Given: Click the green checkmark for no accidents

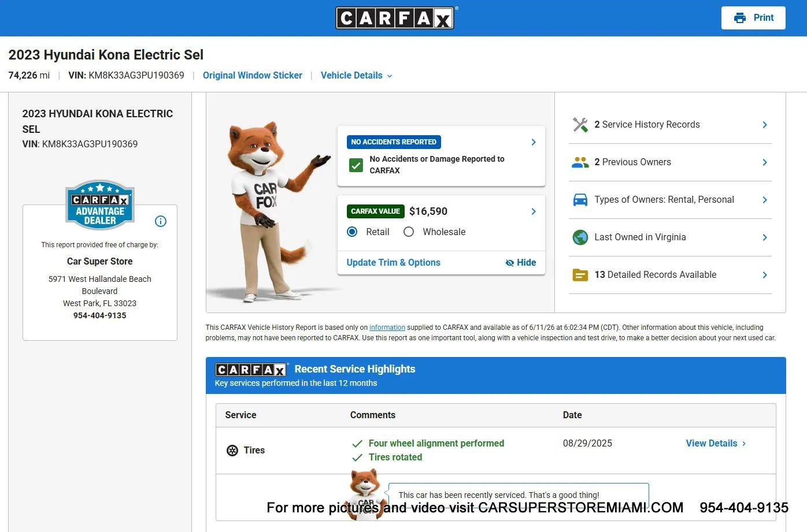Looking at the screenshot, I should tap(356, 165).
